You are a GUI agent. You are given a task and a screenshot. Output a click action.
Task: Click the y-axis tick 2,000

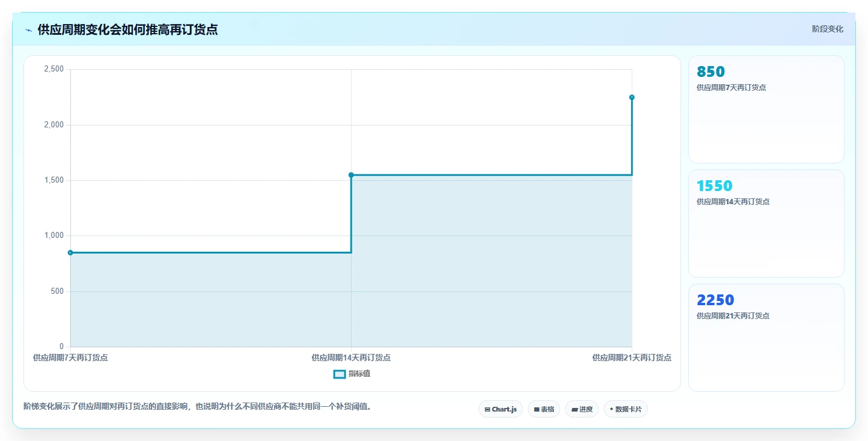click(x=54, y=125)
